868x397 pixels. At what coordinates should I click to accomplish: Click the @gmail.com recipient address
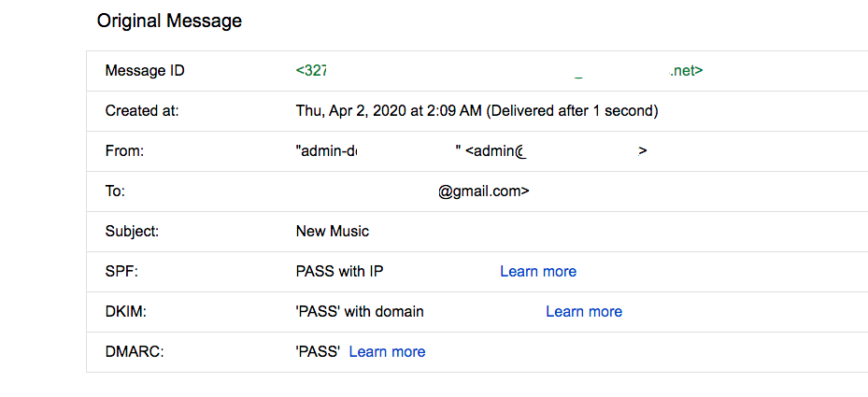[484, 191]
